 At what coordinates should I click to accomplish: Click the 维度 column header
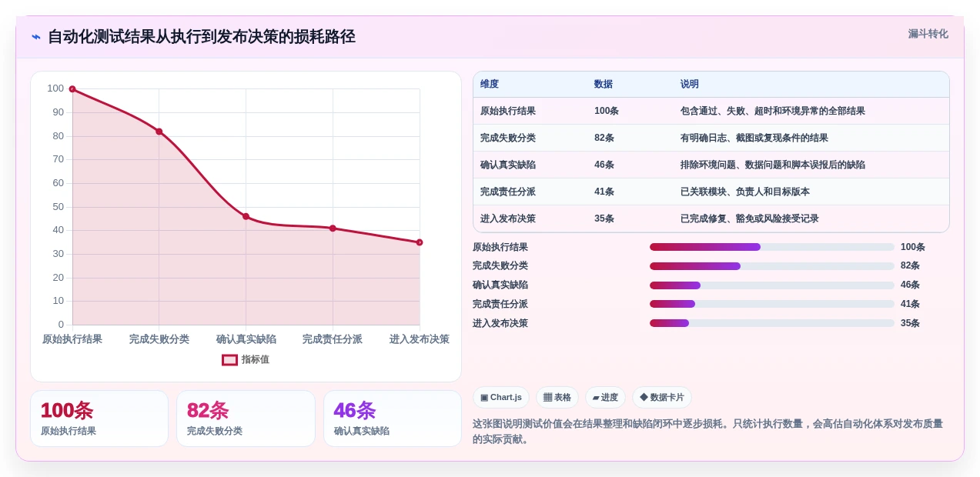490,85
